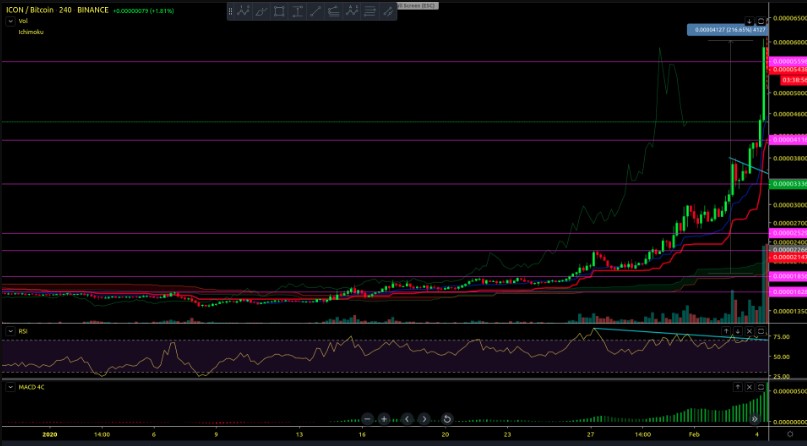The height and width of the screenshot is (446, 807).
Task: Jump to latest bar using double-arrow button
Action: tap(755, 419)
